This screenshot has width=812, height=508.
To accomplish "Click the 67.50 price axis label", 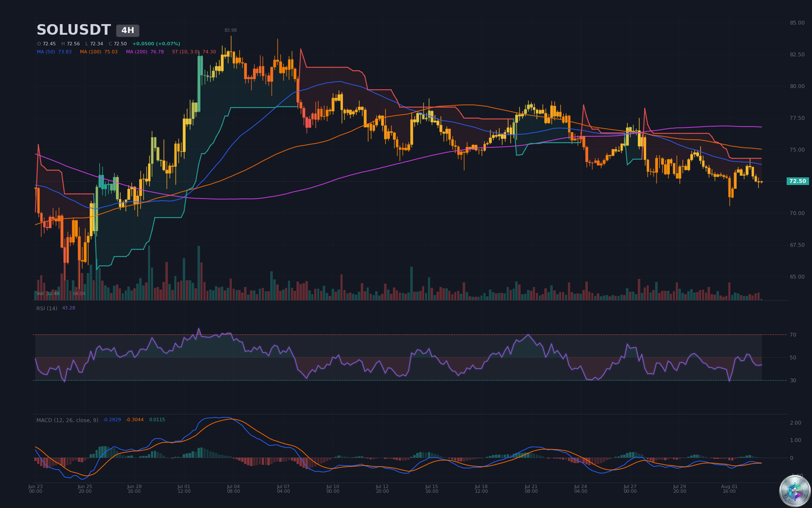I will tap(797, 245).
